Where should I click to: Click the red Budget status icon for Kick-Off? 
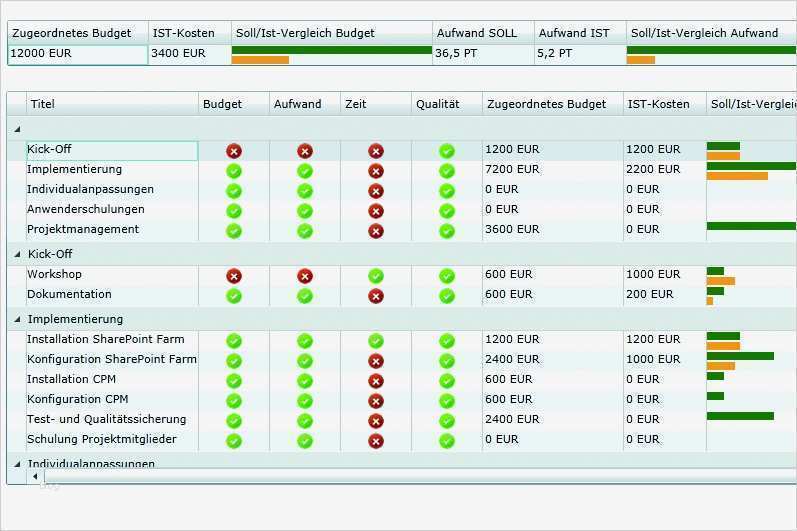tap(234, 151)
